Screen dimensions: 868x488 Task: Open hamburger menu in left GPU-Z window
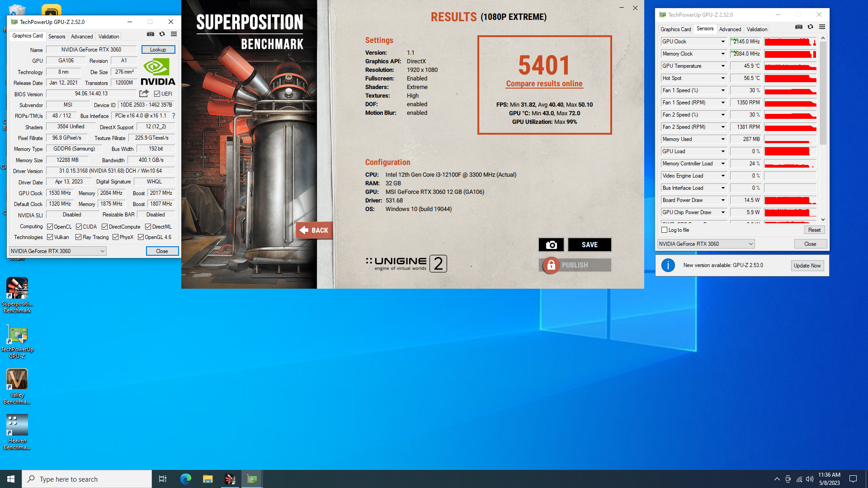pyautogui.click(x=174, y=34)
